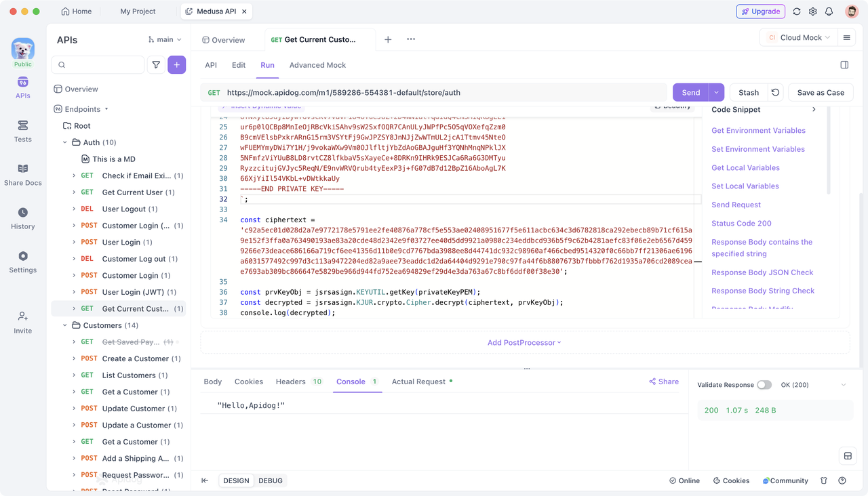
Task: Open the help question mark icon
Action: (x=842, y=480)
